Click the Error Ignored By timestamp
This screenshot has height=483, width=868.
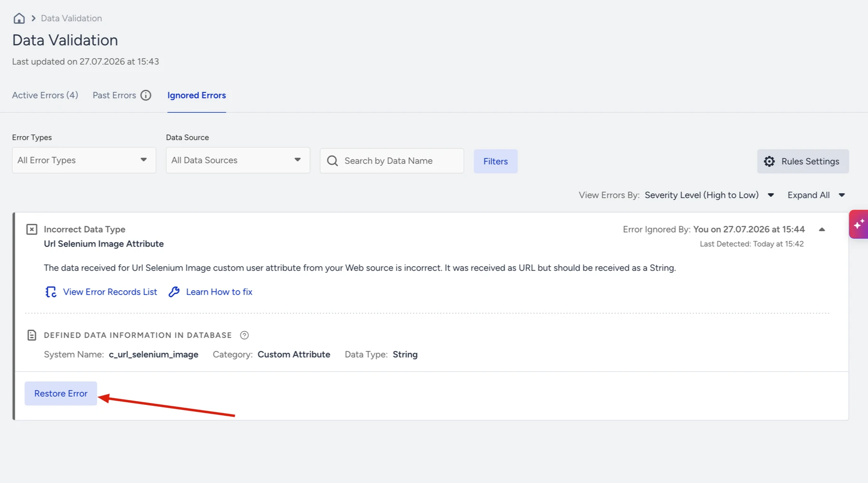click(749, 229)
